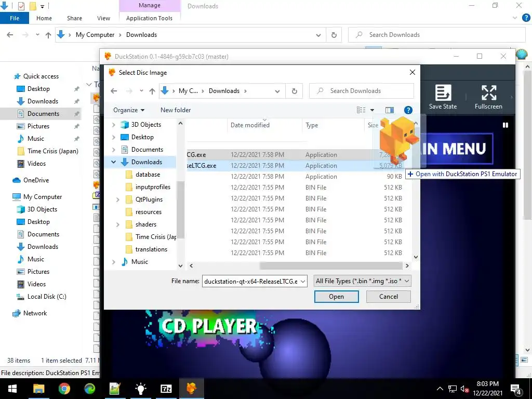The width and height of the screenshot is (532, 399).
Task: Expand the Desktop tree node in dialog
Action: pos(114,137)
